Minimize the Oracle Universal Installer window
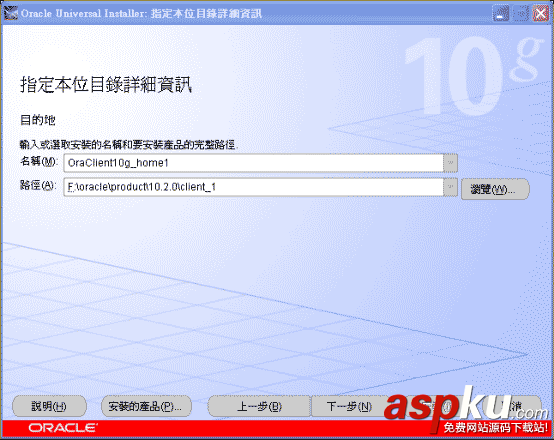 (500, 14)
